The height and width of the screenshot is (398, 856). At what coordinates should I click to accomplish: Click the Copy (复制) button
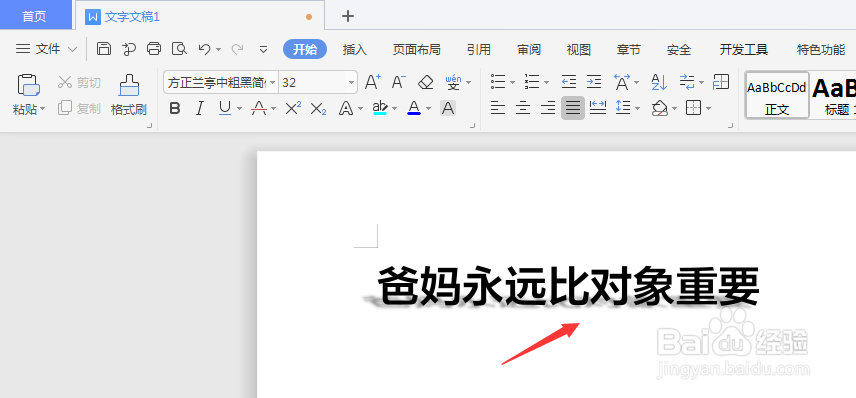click(79, 108)
